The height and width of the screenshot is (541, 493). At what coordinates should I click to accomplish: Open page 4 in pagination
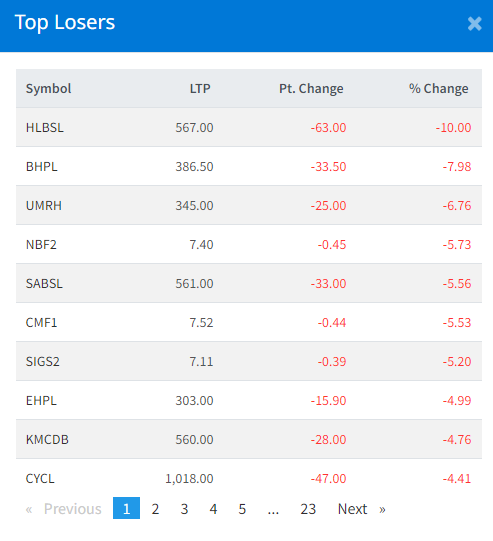click(x=213, y=509)
